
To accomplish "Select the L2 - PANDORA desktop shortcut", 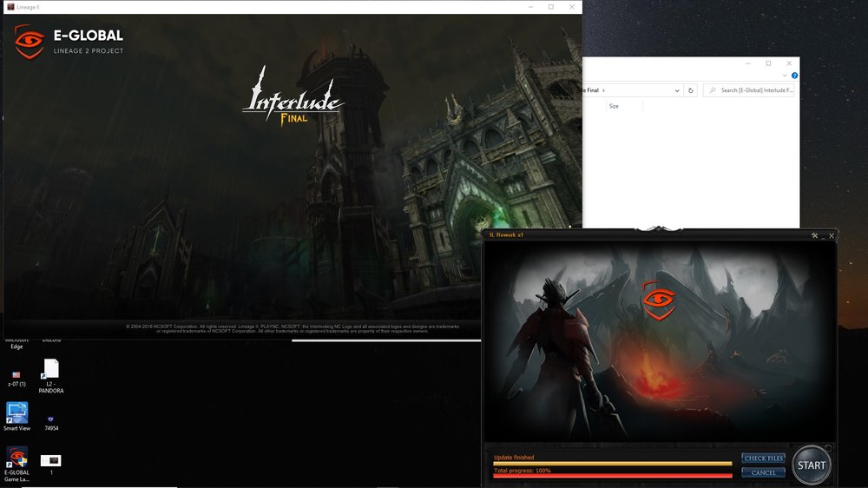I will coord(51,369).
